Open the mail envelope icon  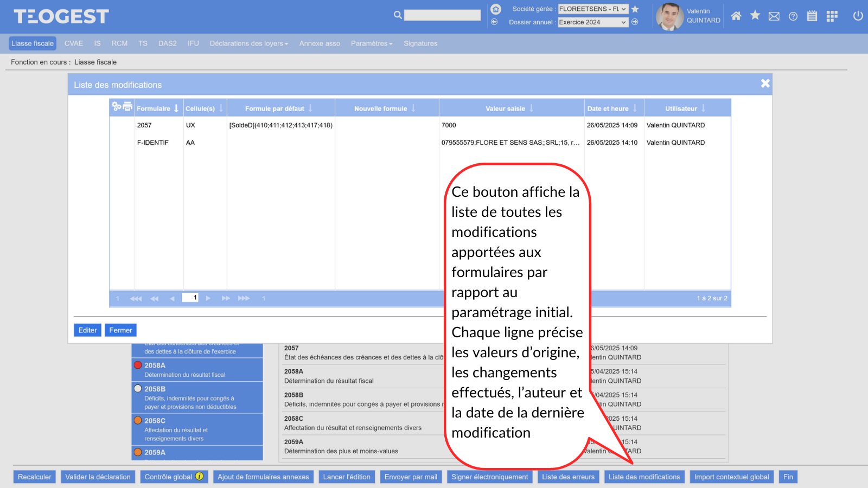click(x=774, y=16)
